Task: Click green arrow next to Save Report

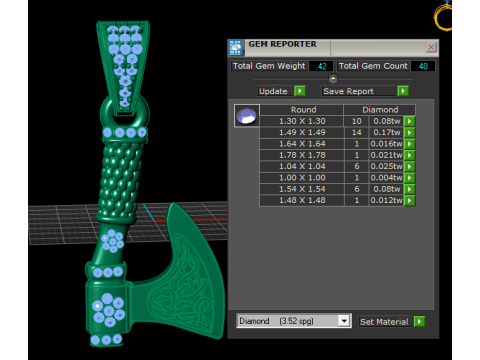Action: (403, 91)
